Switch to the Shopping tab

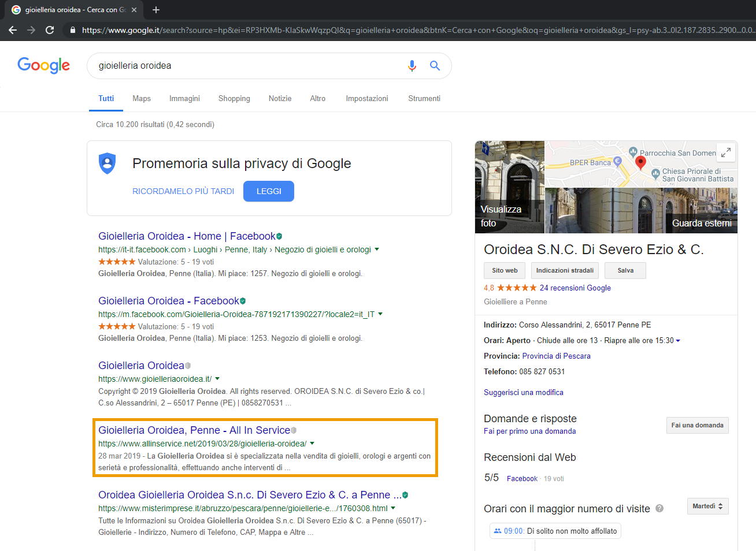pos(234,99)
